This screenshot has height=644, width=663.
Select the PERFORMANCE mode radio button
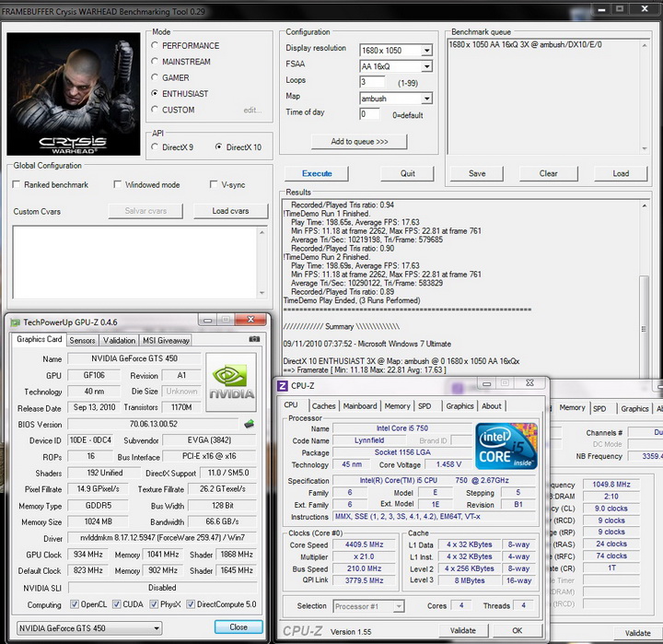155,45
